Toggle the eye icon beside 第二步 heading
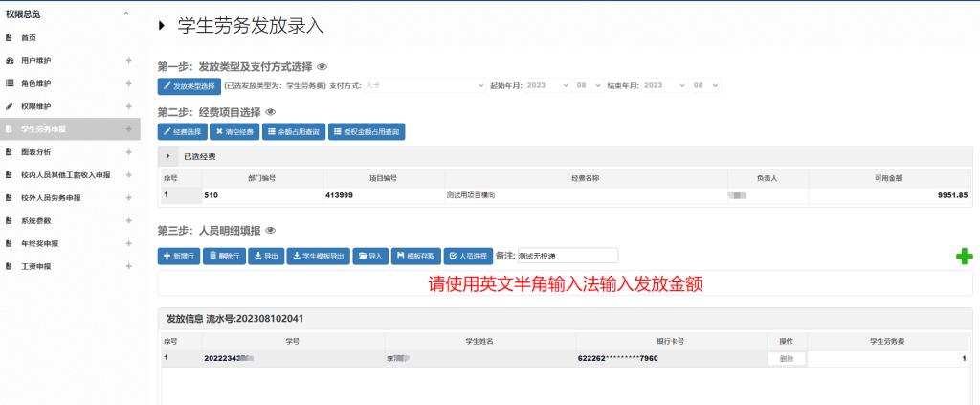Image resolution: width=980 pixels, height=405 pixels. click(270, 112)
